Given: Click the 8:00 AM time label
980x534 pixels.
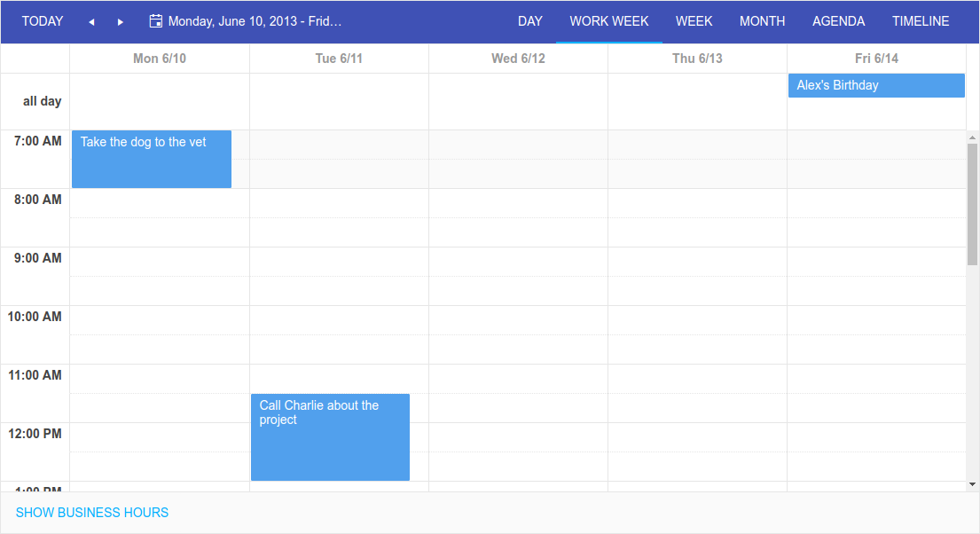Looking at the screenshot, I should (37, 200).
